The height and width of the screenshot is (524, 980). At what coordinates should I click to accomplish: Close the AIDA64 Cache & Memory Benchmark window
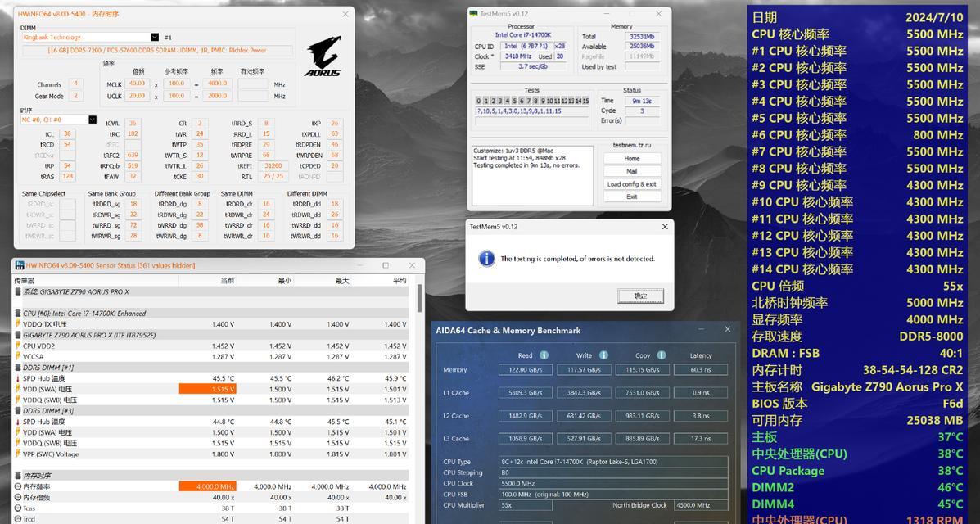click(728, 329)
